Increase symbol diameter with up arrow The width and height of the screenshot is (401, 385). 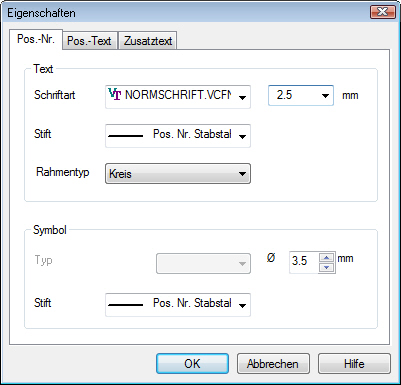pos(327,258)
